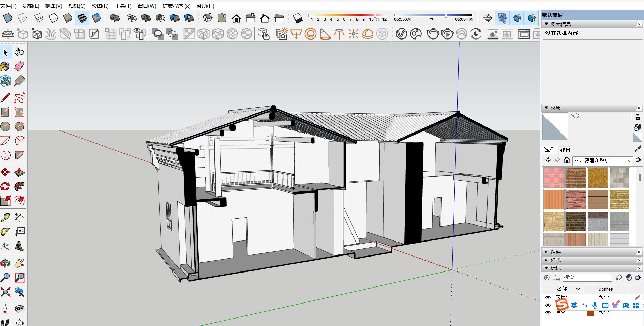The width and height of the screenshot is (644, 326).
Task: Switch to the 编辑 materials tab
Action: [x=565, y=150]
